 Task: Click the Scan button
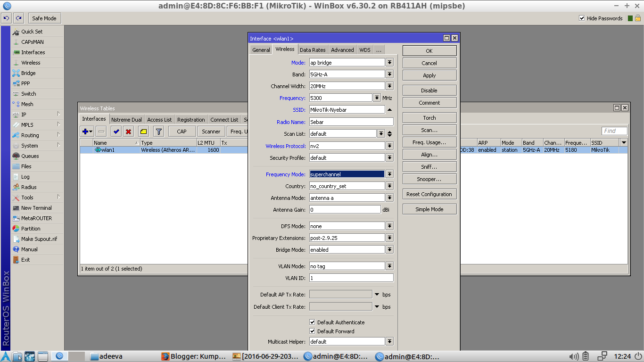pos(429,130)
